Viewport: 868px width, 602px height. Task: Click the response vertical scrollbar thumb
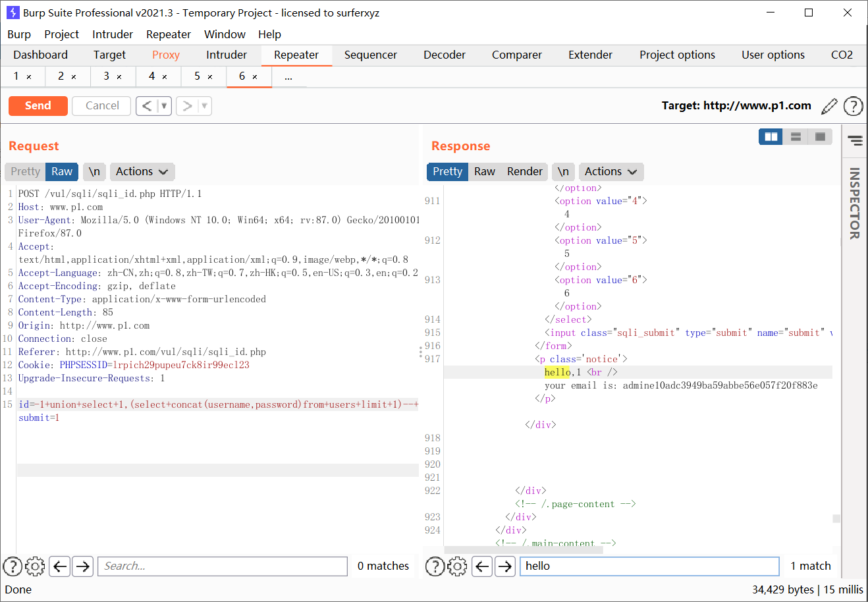836,518
